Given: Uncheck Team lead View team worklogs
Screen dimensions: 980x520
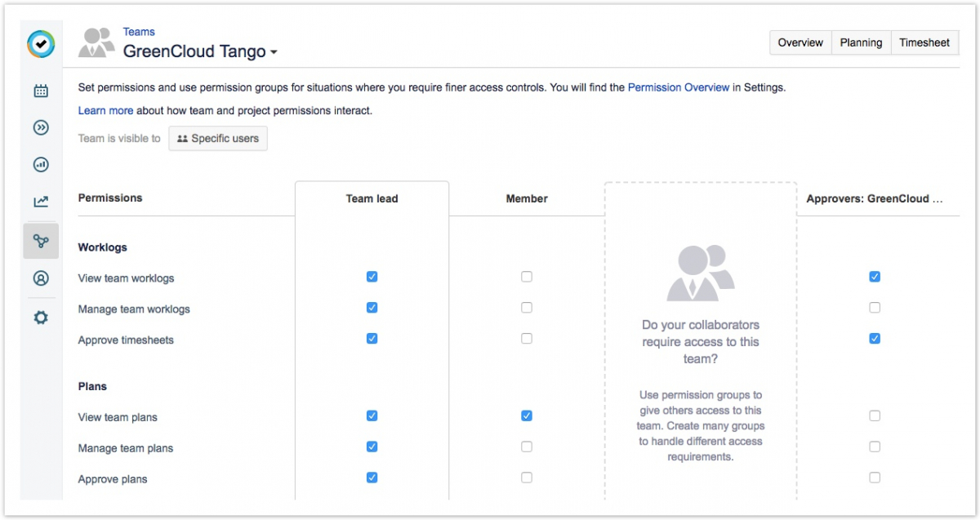Looking at the screenshot, I should point(372,277).
